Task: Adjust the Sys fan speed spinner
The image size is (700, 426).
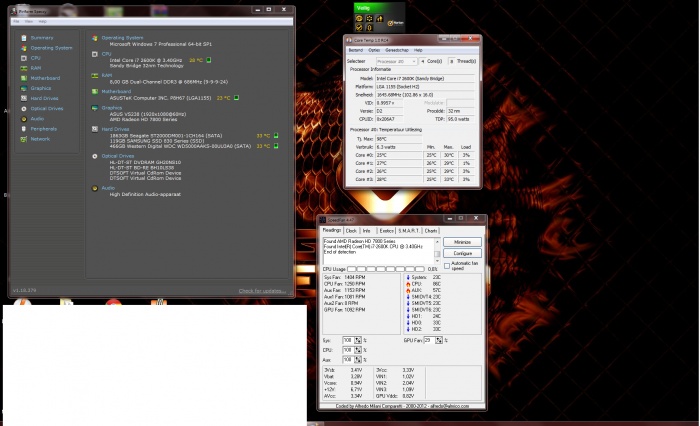Action: pos(356,341)
